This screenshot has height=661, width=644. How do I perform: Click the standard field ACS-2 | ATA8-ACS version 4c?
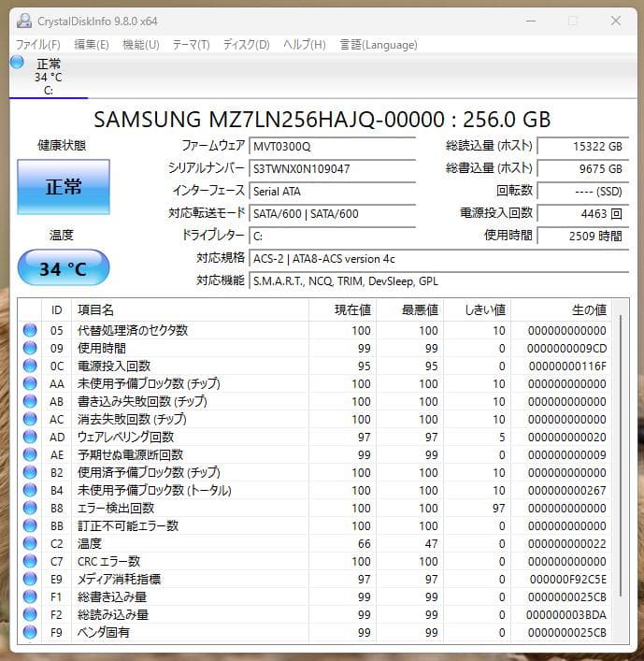[x=438, y=259]
